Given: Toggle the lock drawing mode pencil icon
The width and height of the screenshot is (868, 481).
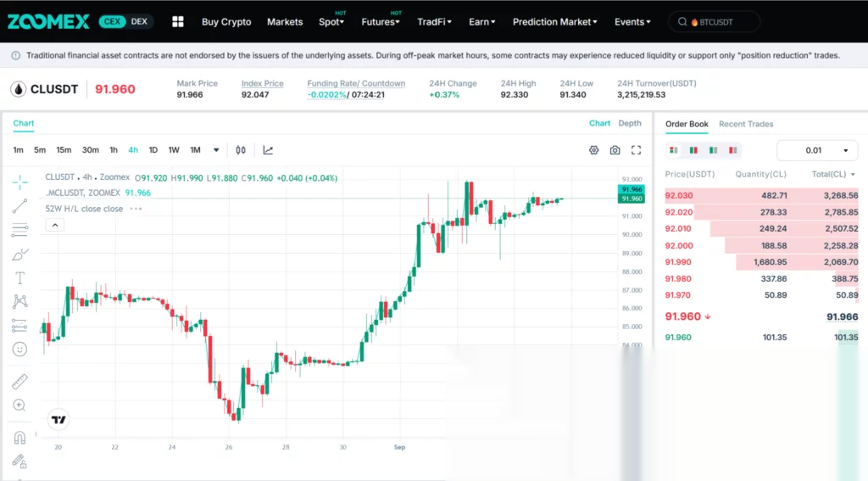Looking at the screenshot, I should (x=19, y=461).
